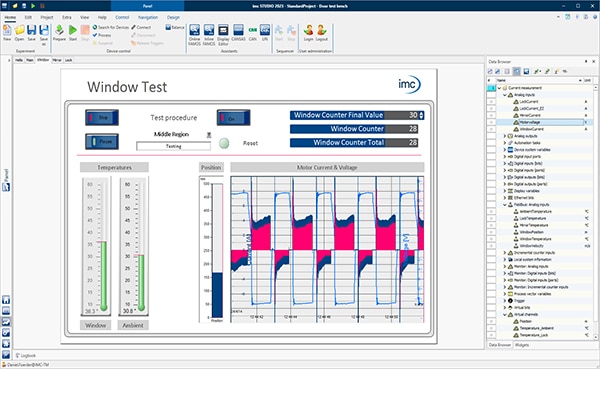Open the Design ribbon tab
The width and height of the screenshot is (600, 400).
(x=173, y=17)
